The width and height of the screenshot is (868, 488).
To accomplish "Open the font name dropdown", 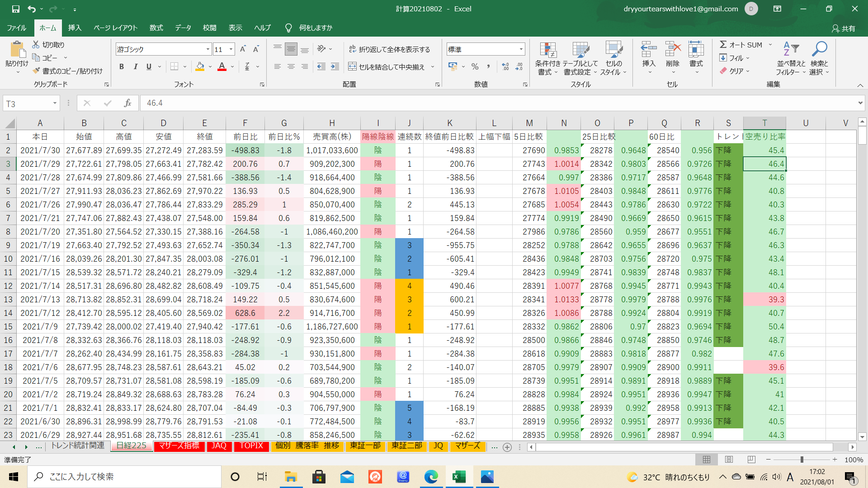I will (x=208, y=49).
